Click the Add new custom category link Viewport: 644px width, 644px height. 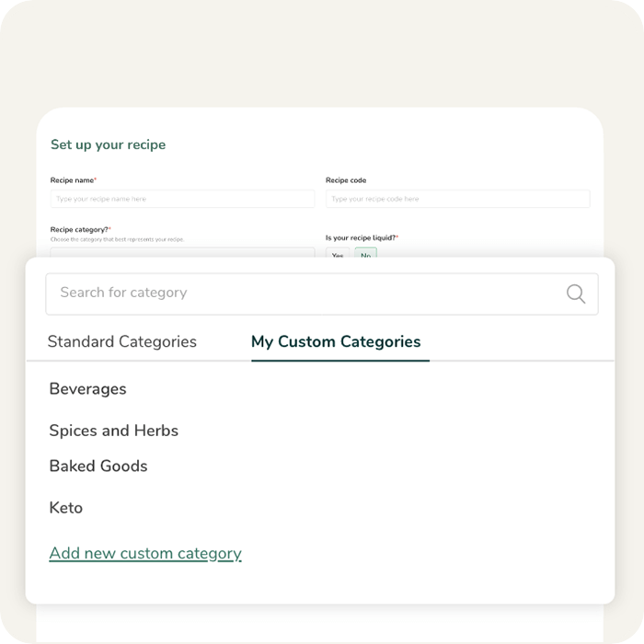tap(145, 554)
